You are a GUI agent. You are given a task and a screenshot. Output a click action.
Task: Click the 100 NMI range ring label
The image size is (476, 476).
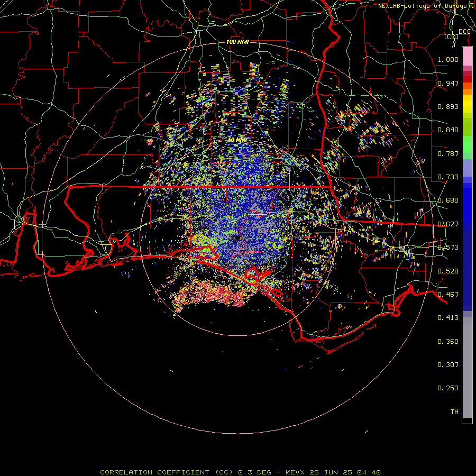click(237, 42)
